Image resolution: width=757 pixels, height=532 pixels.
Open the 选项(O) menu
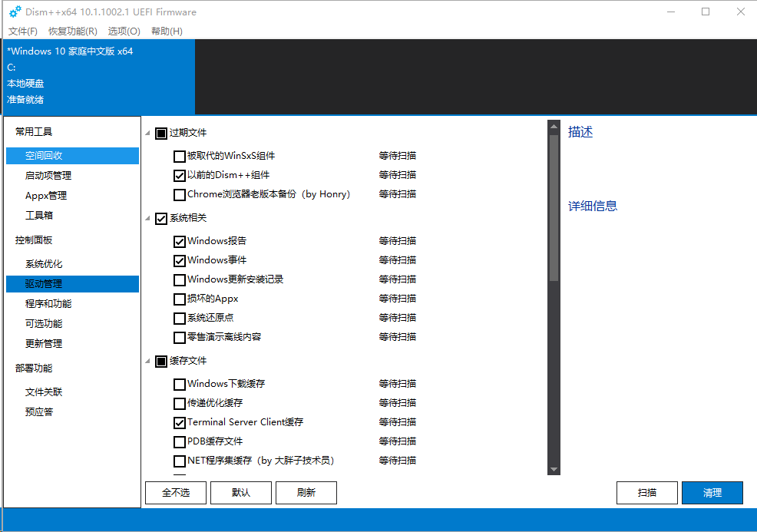tap(124, 31)
